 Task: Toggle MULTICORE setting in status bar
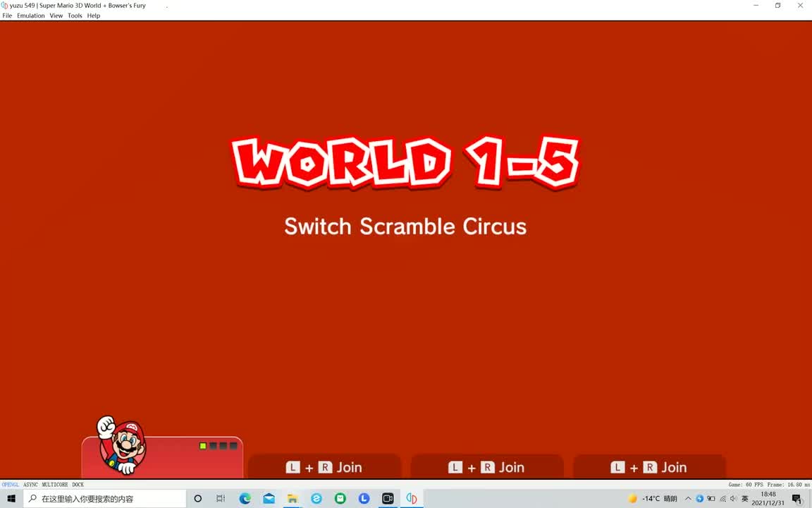(54, 485)
